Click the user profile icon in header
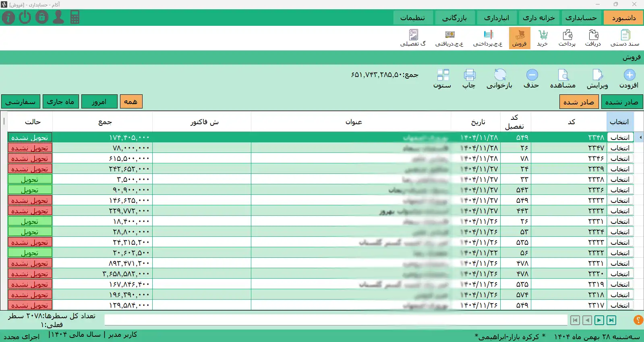Viewport: 644px width, 342px height. [58, 17]
